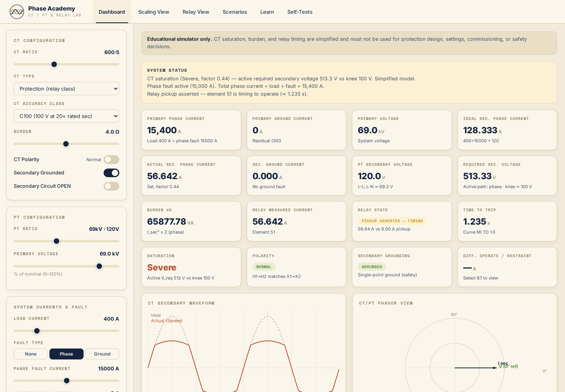Go to the Learn tab
Screen dimensions: 565x392
[267, 12]
